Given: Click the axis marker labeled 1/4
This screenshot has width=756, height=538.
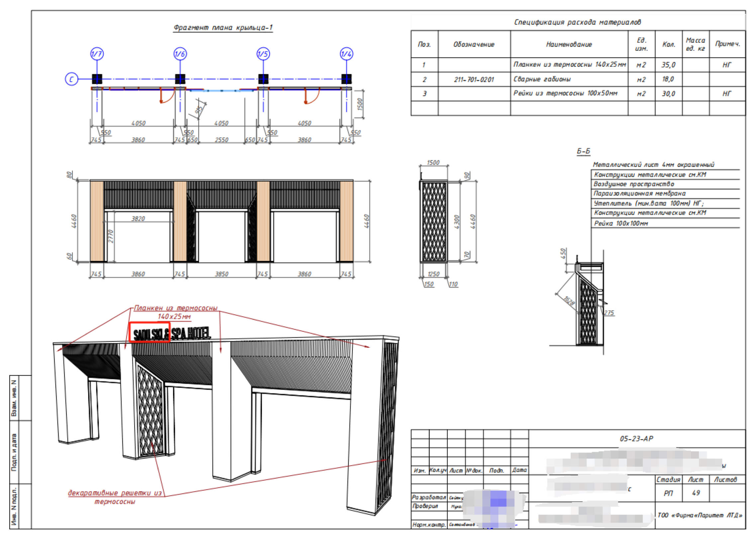Looking at the screenshot, I should 346,54.
